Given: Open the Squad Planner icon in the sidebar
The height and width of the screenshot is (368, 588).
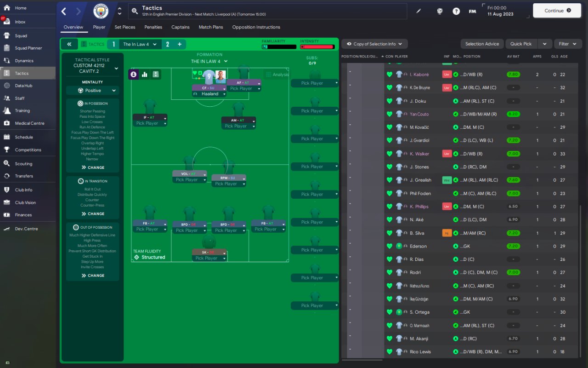Looking at the screenshot, I should (x=7, y=48).
